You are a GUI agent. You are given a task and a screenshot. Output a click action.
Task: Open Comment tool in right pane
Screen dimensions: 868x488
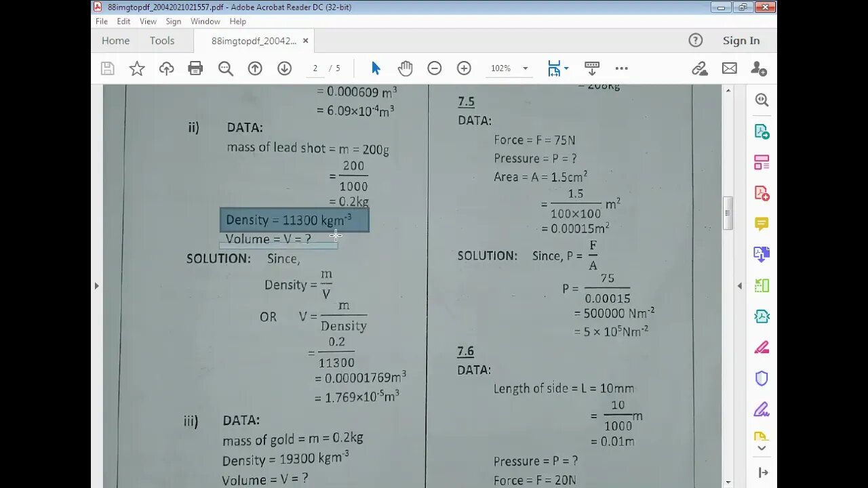click(762, 224)
